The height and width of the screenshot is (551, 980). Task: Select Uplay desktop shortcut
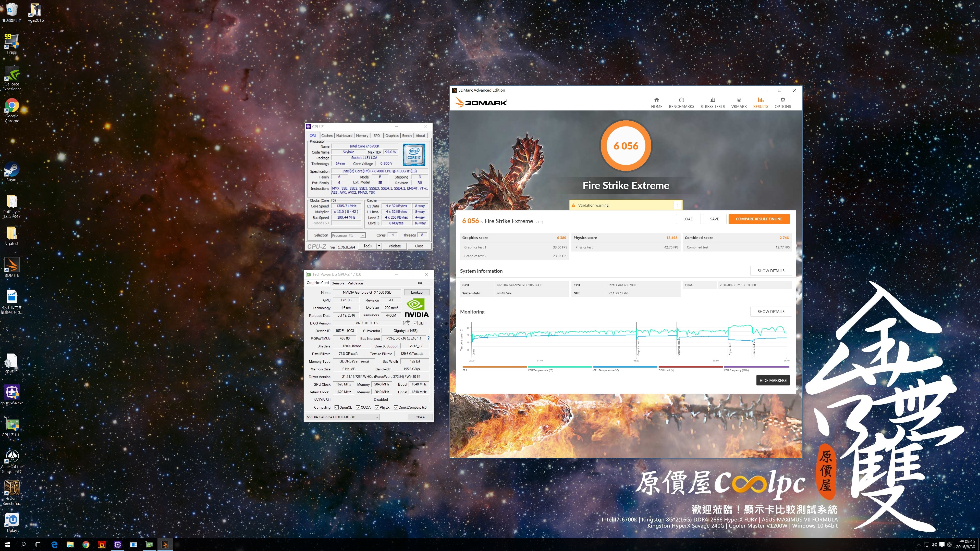click(x=12, y=522)
